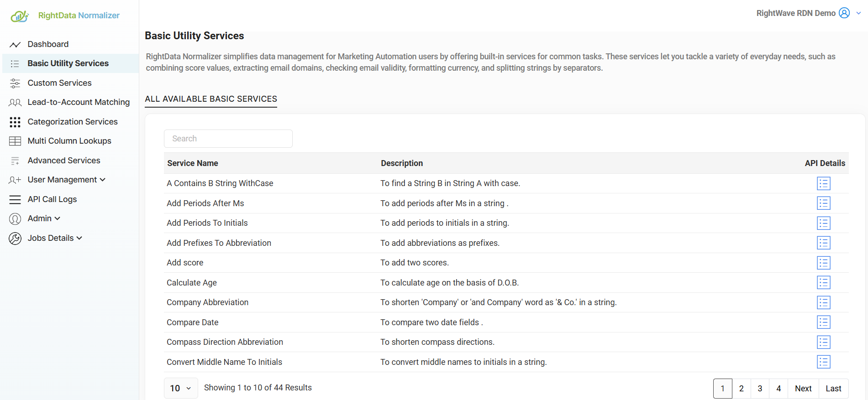The height and width of the screenshot is (400, 868).
Task: Click the user profile avatar icon
Action: pos(844,13)
